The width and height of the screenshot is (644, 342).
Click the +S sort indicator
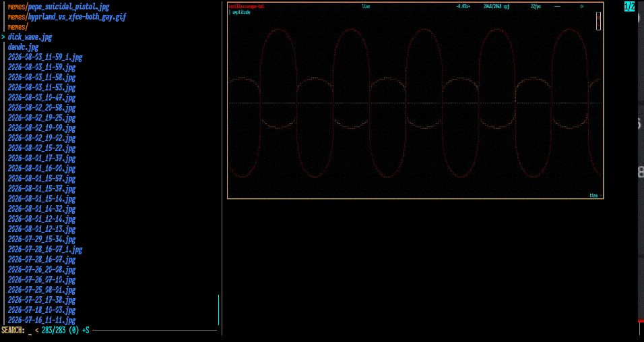pyautogui.click(x=86, y=331)
